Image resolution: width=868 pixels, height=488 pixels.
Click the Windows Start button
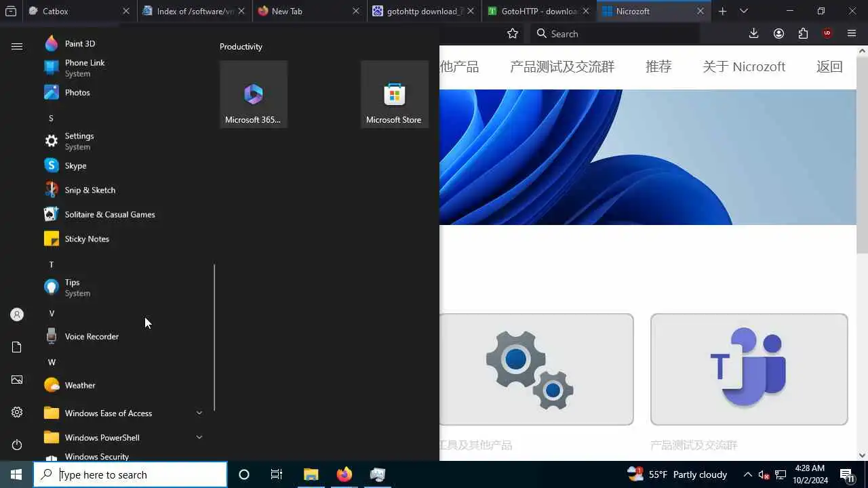[16, 474]
